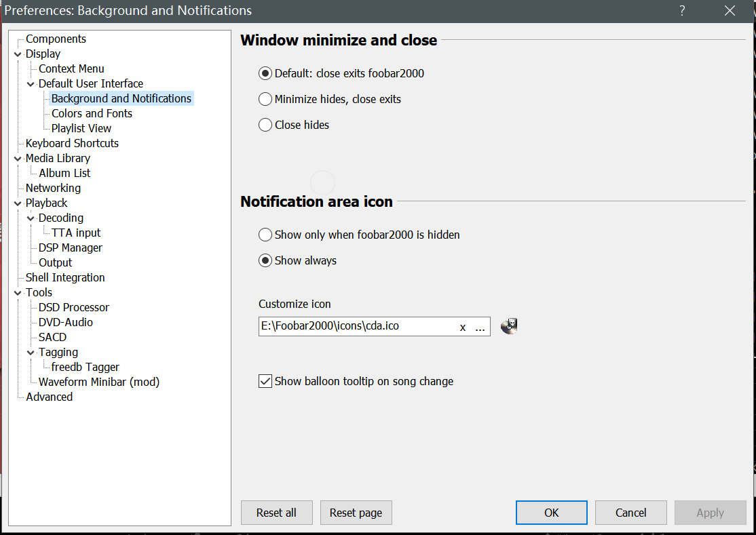756x535 pixels.
Task: Clear the custom icon path with x
Action: [x=463, y=327]
